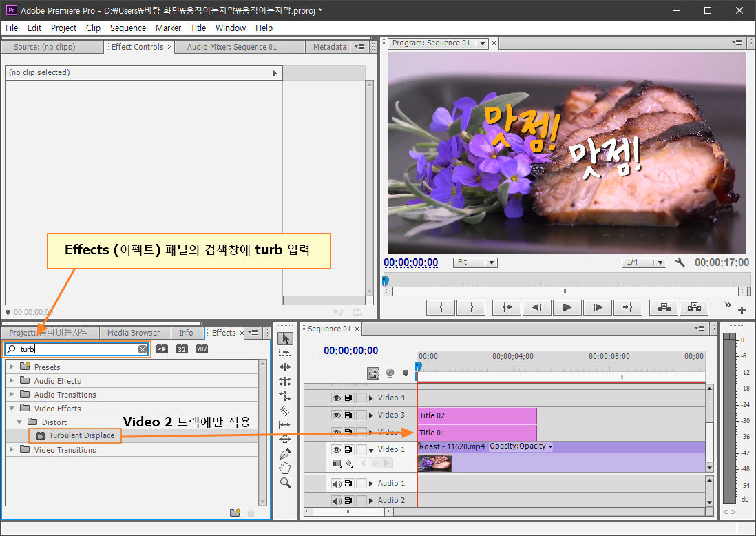
Task: Expand the Audio Transitions folder
Action: point(12,395)
